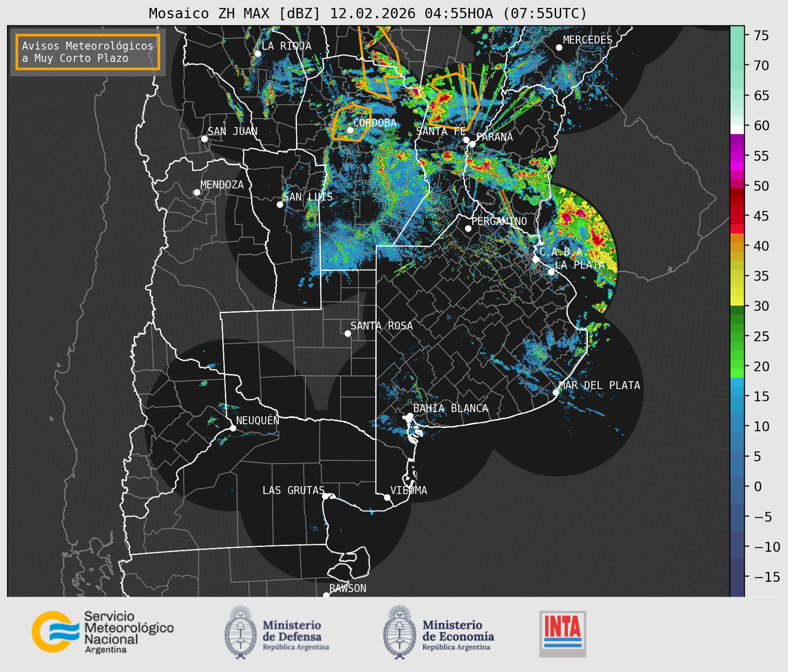The width and height of the screenshot is (788, 672).
Task: Click the SAN LUIS city marker dot
Action: [280, 205]
